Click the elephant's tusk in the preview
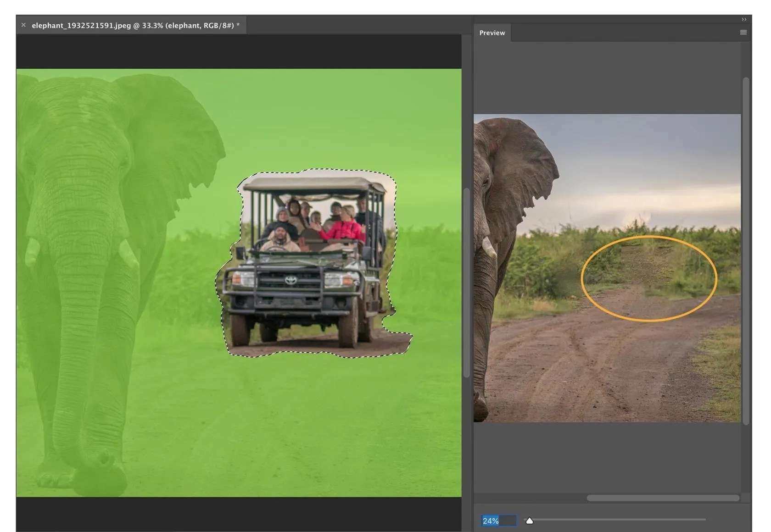This screenshot has height=532, width=771. (x=489, y=248)
